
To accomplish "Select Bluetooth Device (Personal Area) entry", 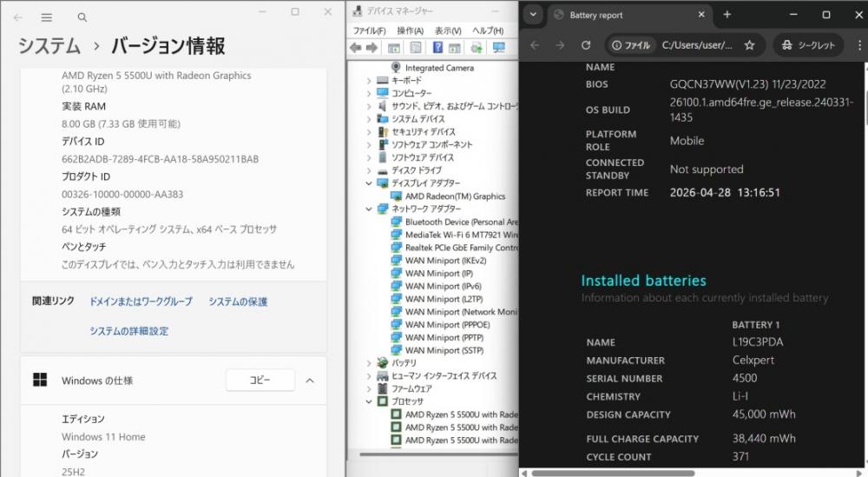I will 462,222.
